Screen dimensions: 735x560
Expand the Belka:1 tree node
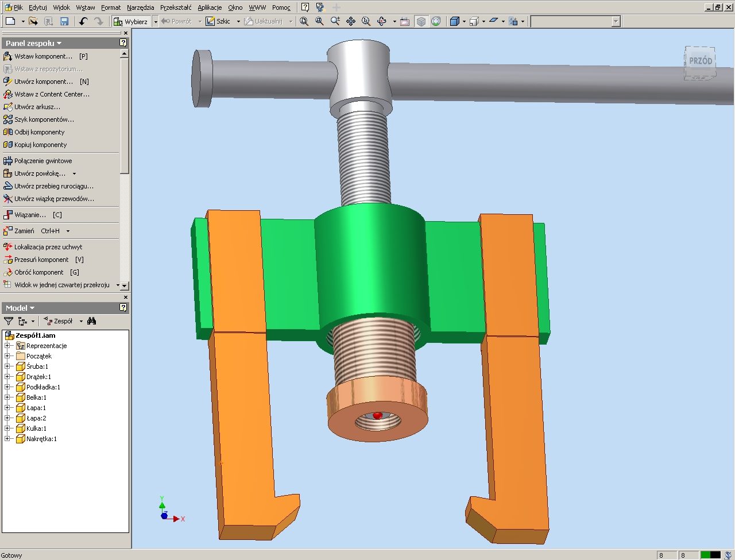point(7,397)
